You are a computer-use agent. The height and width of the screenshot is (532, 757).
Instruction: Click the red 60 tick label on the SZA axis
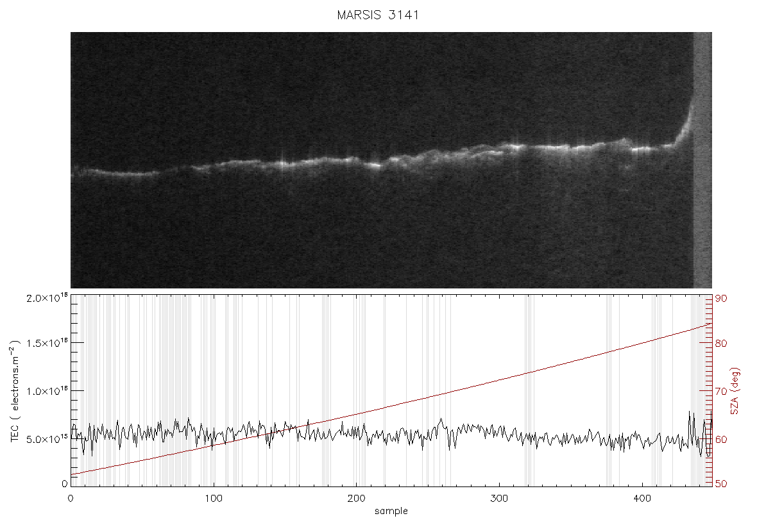[x=721, y=440]
